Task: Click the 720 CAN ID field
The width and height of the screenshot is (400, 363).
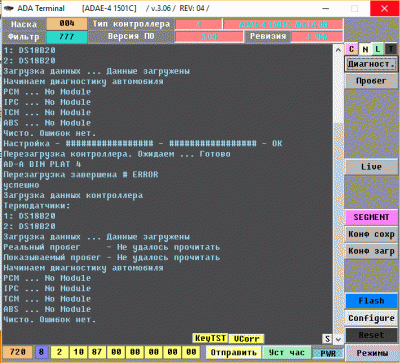Action: click(18, 352)
